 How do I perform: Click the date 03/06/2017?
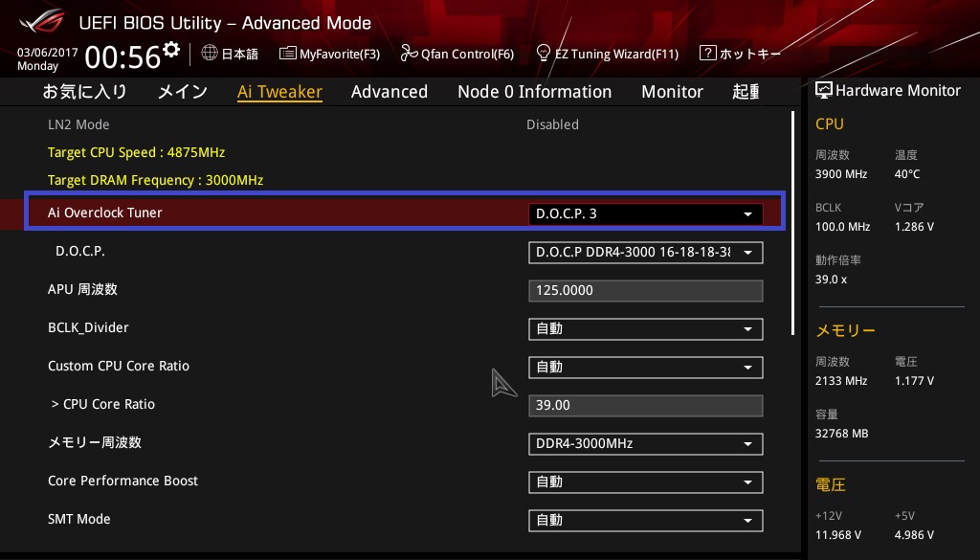pos(48,53)
